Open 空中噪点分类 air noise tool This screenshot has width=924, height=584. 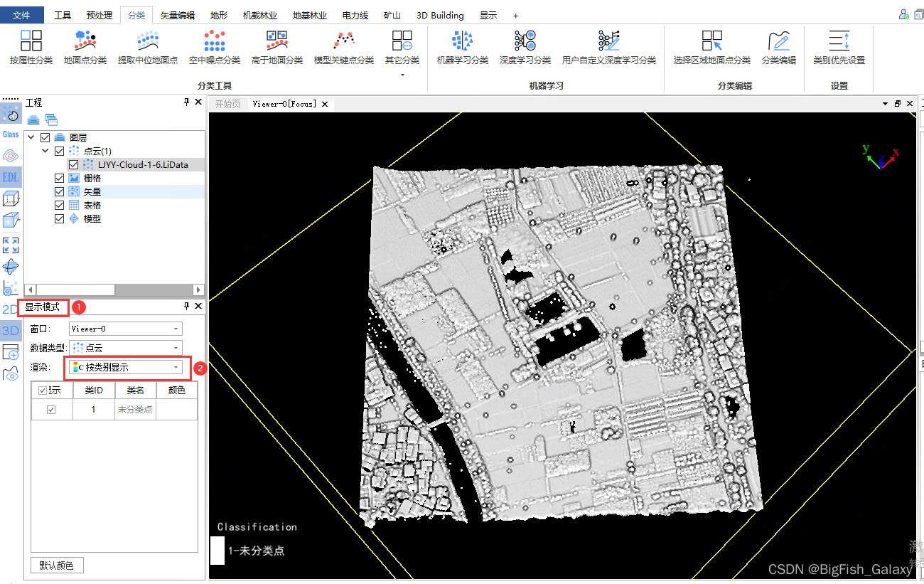215,47
